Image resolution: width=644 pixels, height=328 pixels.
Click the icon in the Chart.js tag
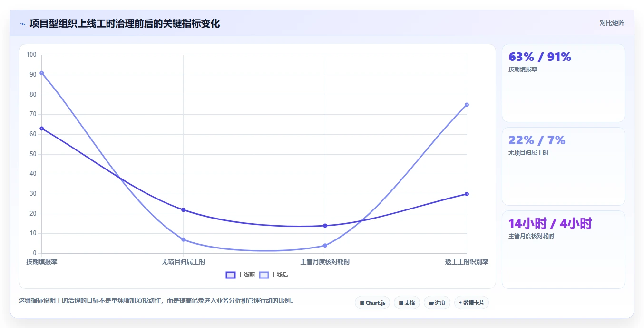coord(362,303)
